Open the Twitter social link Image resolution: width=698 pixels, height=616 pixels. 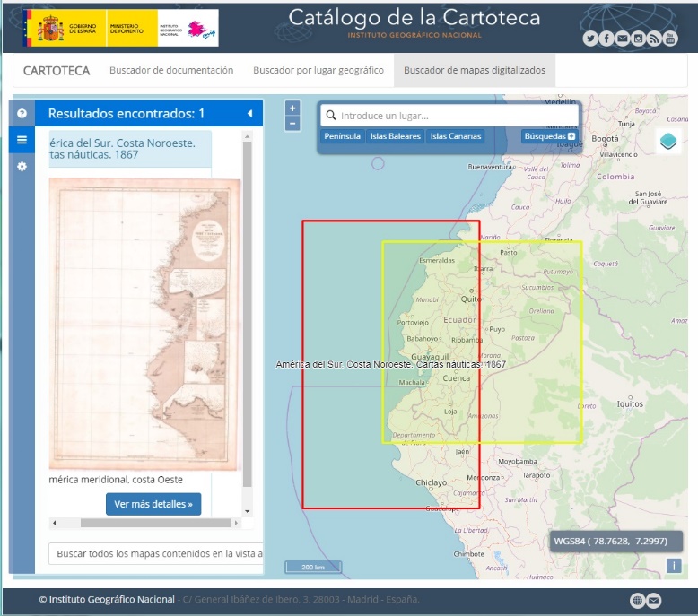click(590, 39)
